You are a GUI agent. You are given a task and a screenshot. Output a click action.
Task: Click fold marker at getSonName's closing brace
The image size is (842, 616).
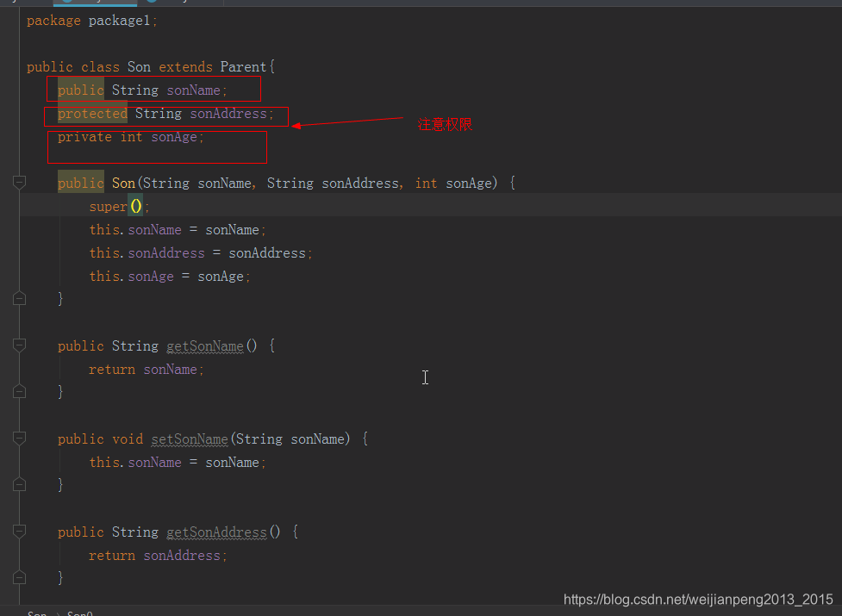[19, 392]
